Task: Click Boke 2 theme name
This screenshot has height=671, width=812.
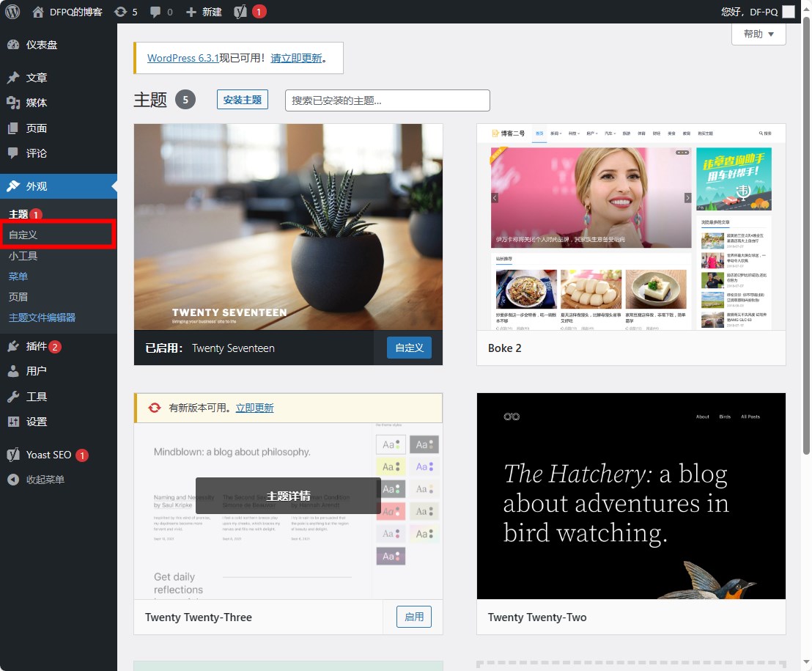Action: tap(504, 348)
